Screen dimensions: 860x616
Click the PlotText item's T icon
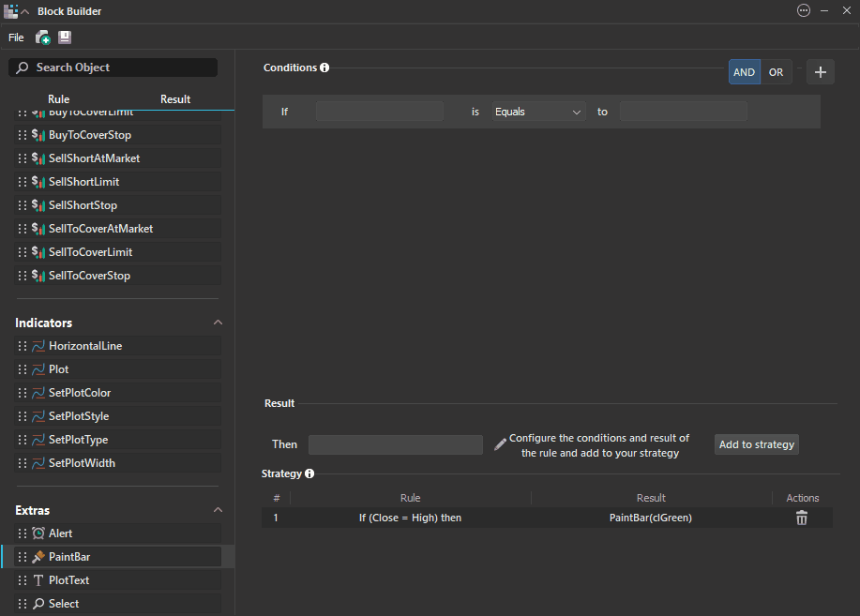pos(38,580)
